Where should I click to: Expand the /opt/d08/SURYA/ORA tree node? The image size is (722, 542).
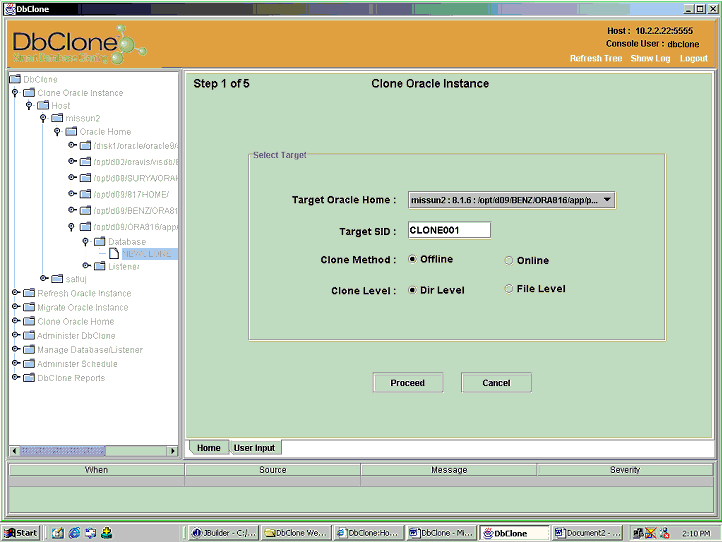point(72,177)
